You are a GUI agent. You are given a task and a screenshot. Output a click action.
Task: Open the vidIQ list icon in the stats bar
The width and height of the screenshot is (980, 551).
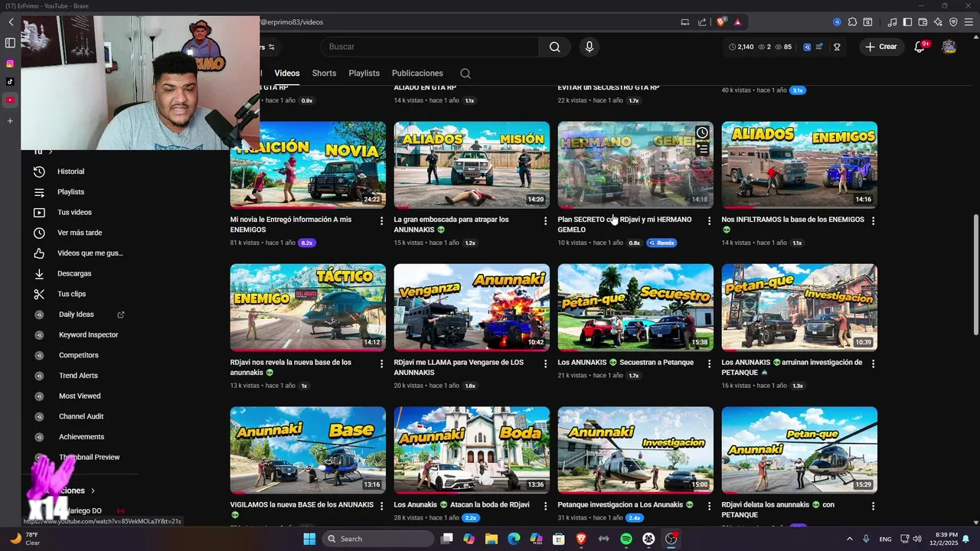(819, 47)
